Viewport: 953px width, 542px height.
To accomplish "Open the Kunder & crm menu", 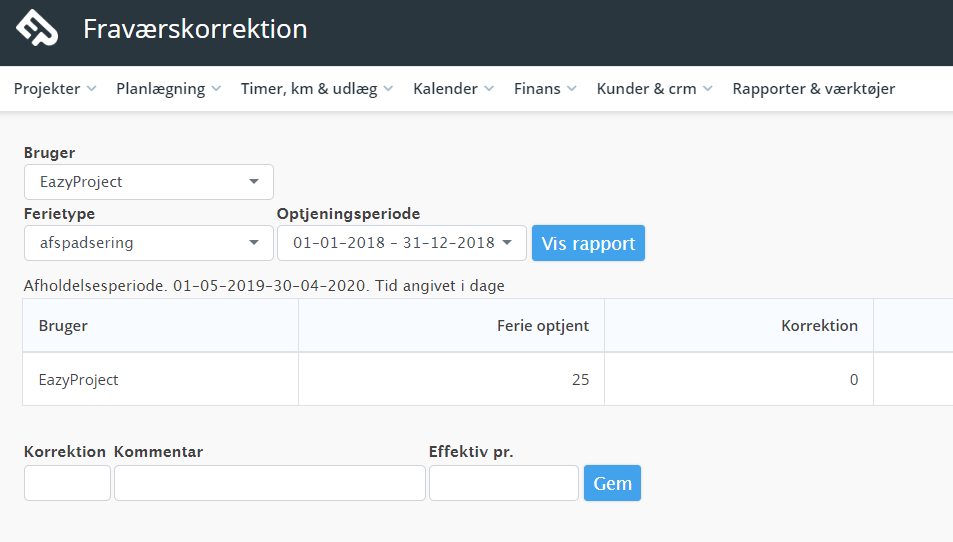I will click(x=654, y=89).
